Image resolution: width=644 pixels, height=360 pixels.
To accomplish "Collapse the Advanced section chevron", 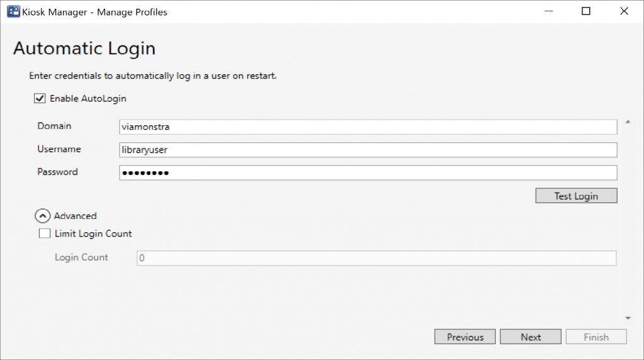I will [42, 216].
